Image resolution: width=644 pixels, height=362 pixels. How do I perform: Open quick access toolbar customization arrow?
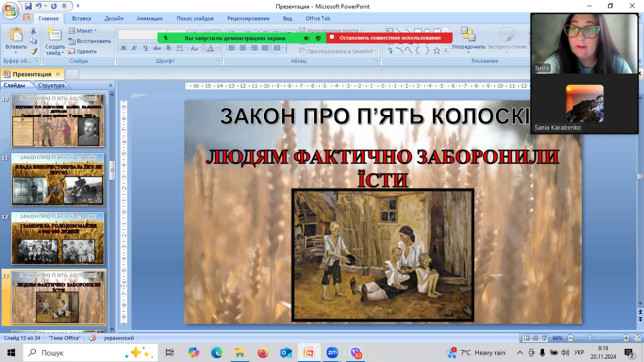[78, 6]
